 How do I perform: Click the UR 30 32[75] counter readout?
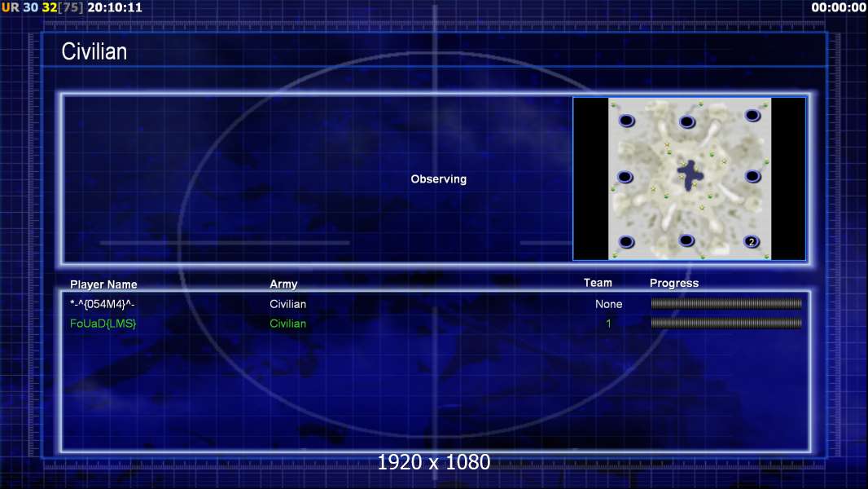pyautogui.click(x=42, y=7)
